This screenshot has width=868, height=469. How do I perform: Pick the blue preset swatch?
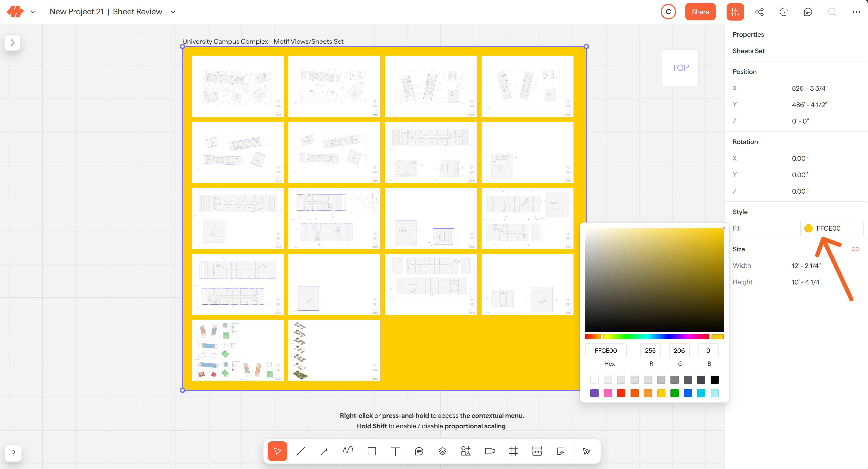pyautogui.click(x=688, y=393)
